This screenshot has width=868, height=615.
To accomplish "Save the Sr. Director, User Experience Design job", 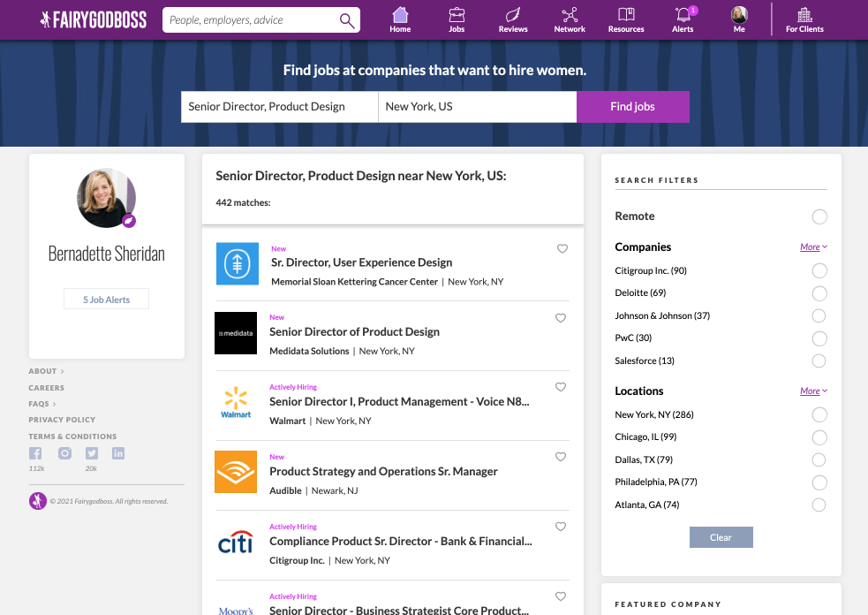I will (562, 249).
